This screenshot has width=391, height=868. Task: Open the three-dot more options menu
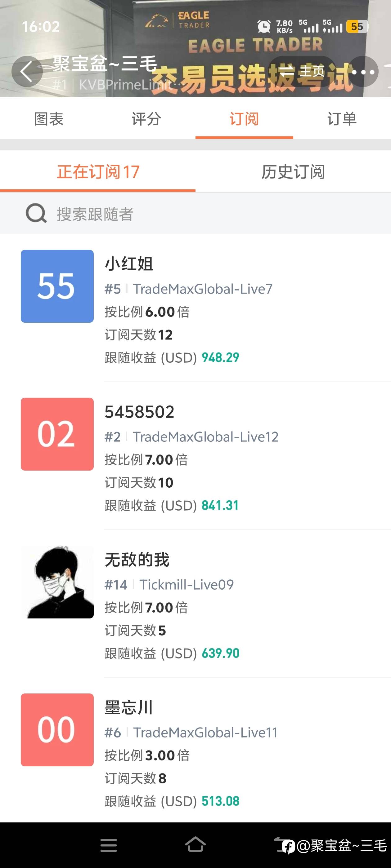[x=363, y=72]
